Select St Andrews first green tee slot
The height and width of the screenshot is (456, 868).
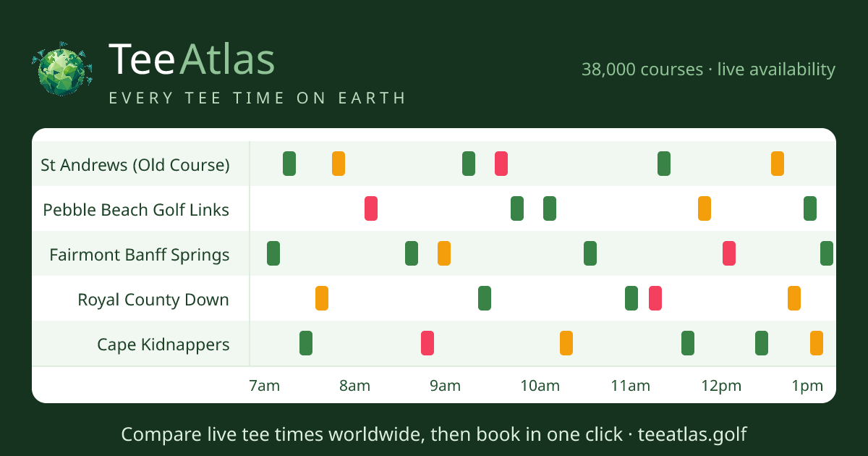tap(289, 164)
